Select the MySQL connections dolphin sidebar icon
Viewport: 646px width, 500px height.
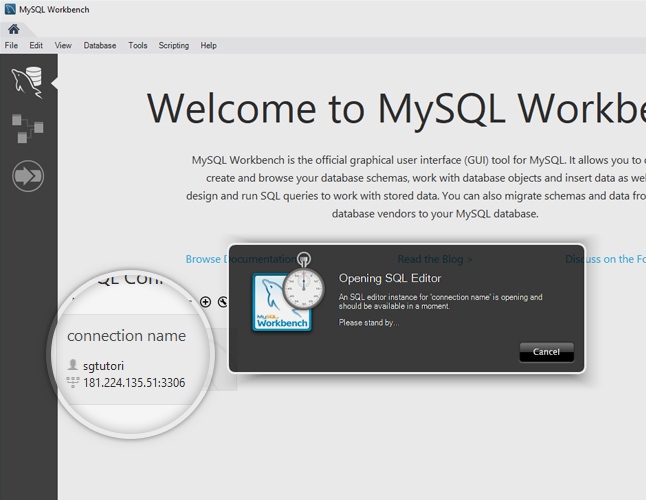[x=27, y=82]
